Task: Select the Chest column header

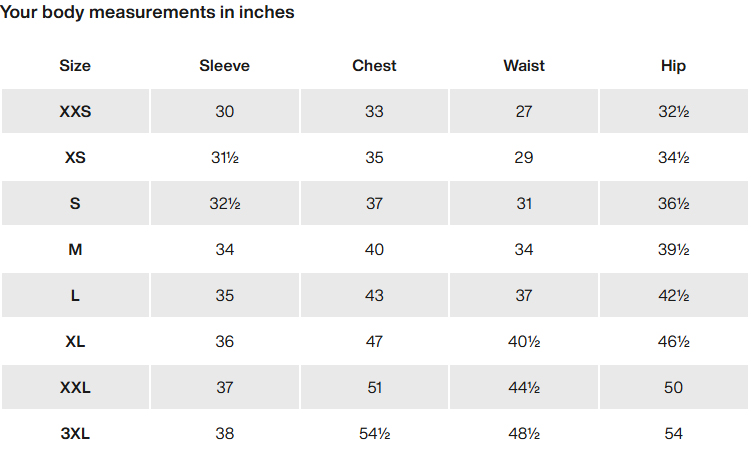Action: pos(374,66)
